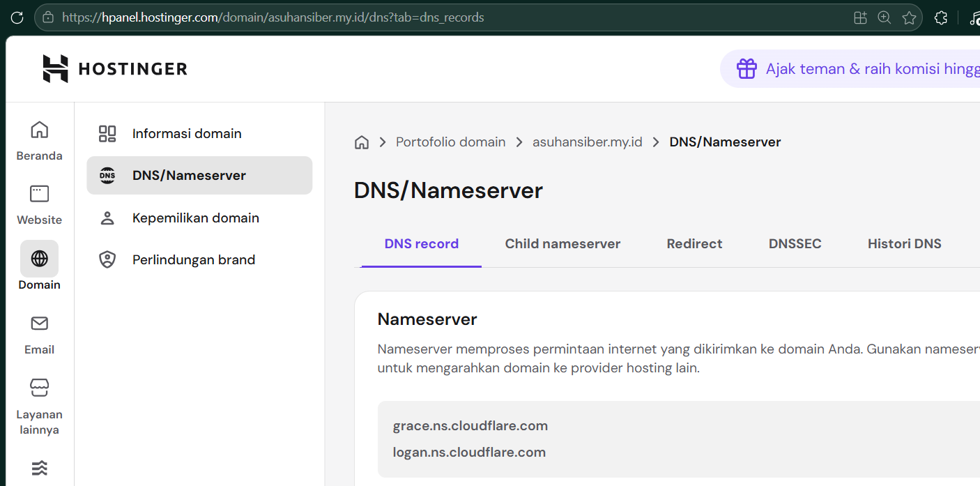Click the Nameserver section heading

coord(427,319)
